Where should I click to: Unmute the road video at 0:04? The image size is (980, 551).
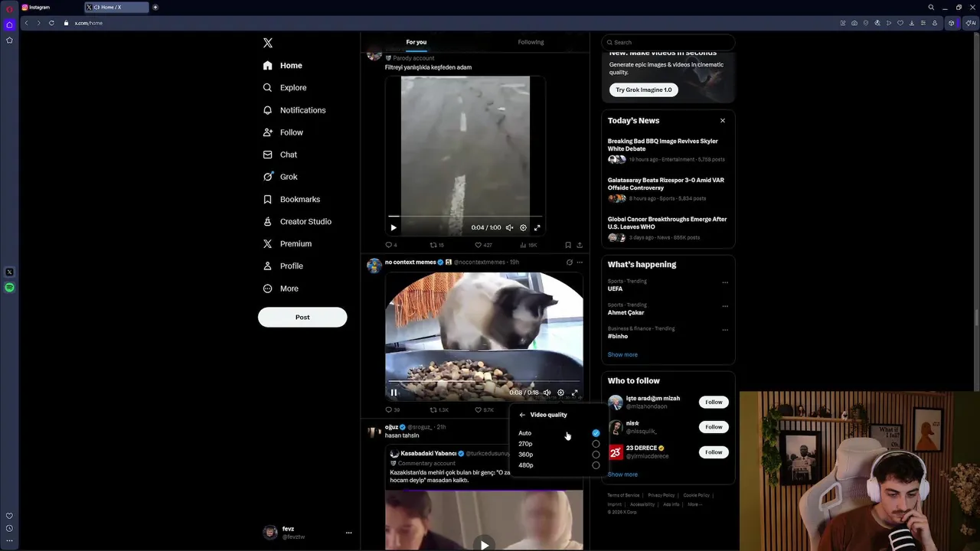(509, 227)
